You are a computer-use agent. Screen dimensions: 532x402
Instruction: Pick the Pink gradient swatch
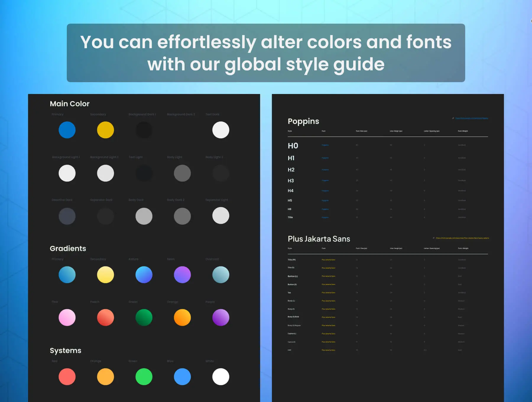tap(67, 318)
